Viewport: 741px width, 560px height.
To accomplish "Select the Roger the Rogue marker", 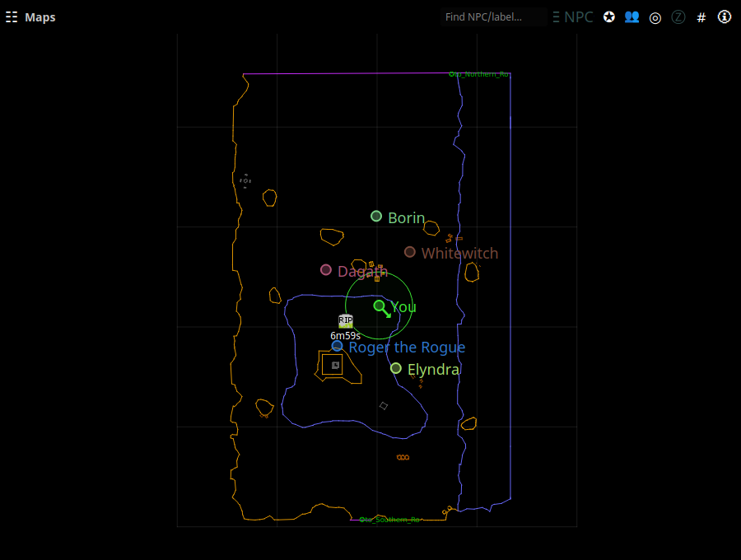I will tap(337, 346).
